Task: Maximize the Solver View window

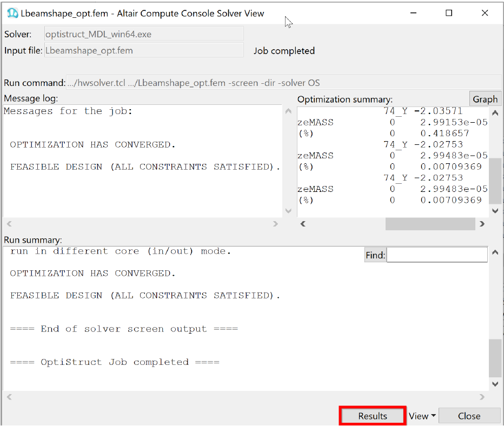Action: pyautogui.click(x=449, y=13)
